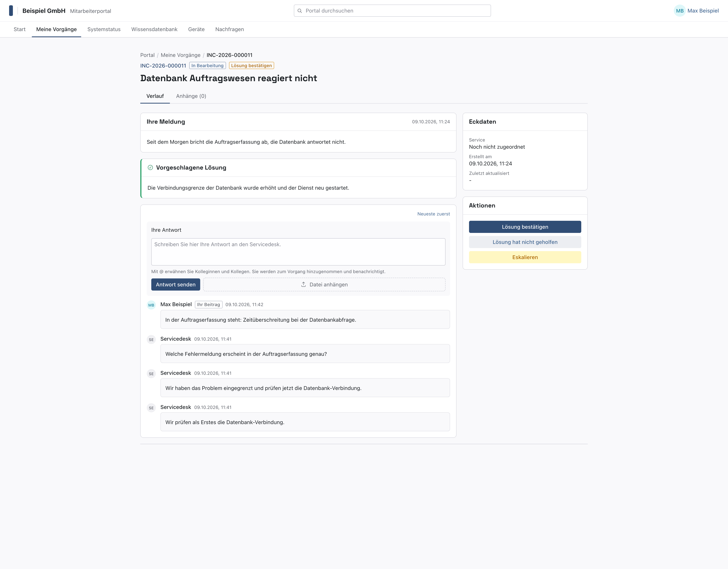Click Lösung hat nicht geholfen button
This screenshot has height=569, width=728.
coord(525,242)
